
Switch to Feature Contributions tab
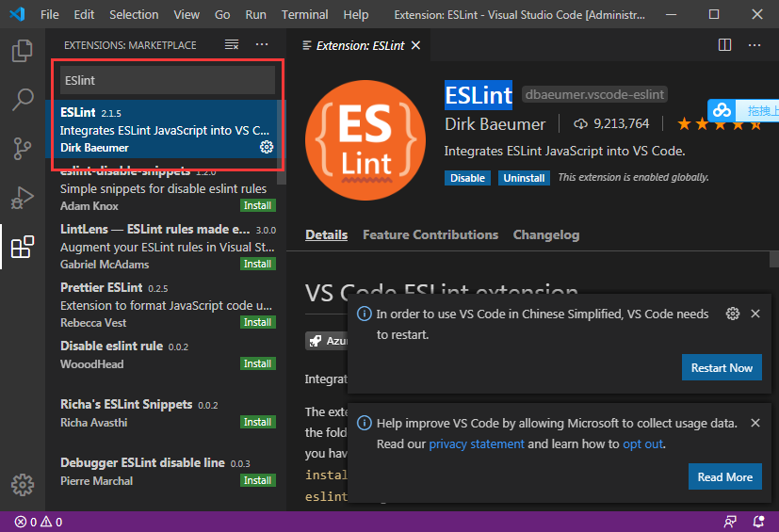pos(430,234)
